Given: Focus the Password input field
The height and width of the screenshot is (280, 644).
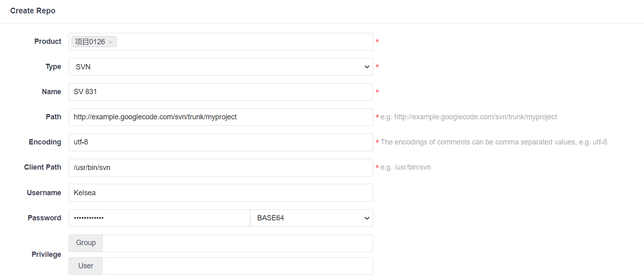Looking at the screenshot, I should (159, 218).
